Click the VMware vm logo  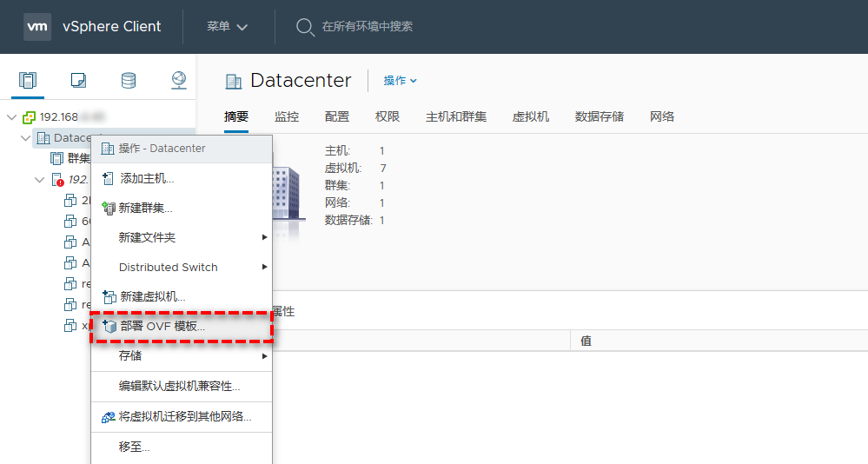coord(37,27)
